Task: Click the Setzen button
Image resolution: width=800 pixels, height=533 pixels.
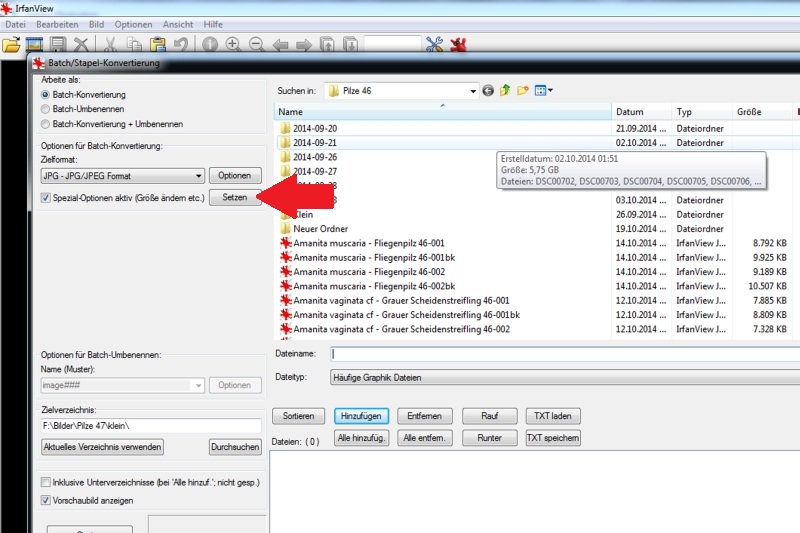Action: 235,198
